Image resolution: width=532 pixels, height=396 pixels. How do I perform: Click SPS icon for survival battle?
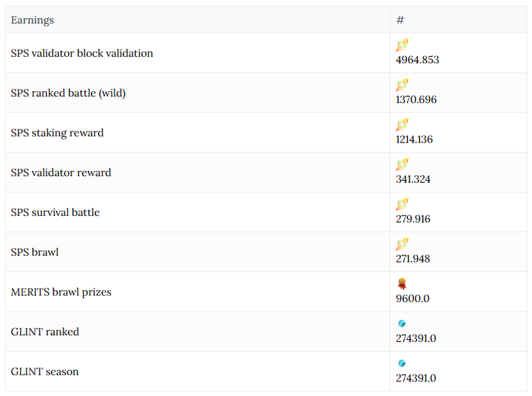coord(402,204)
